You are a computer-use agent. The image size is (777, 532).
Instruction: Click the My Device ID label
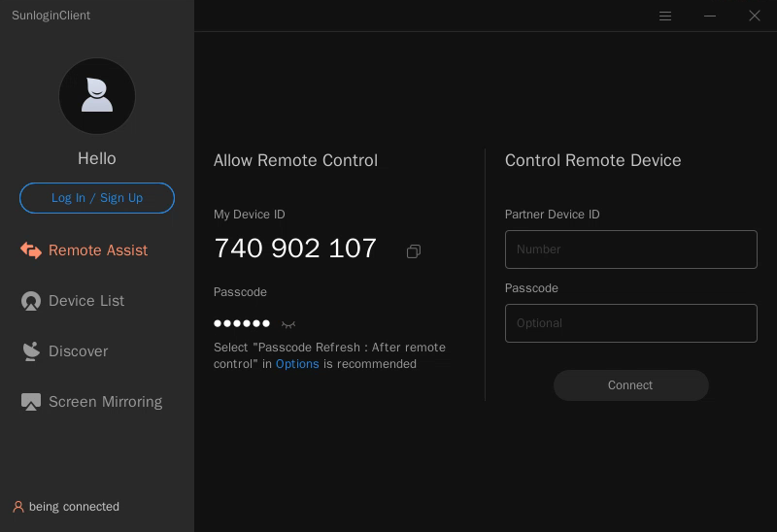click(250, 215)
